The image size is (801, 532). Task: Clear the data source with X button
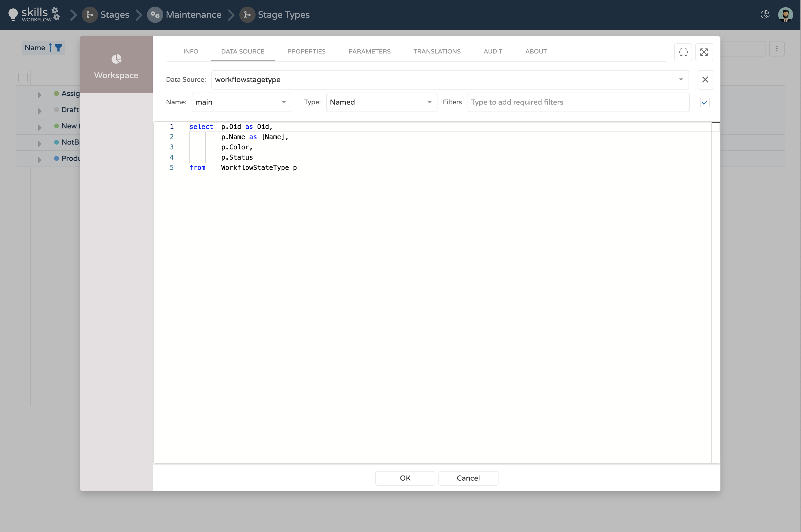tap(705, 80)
